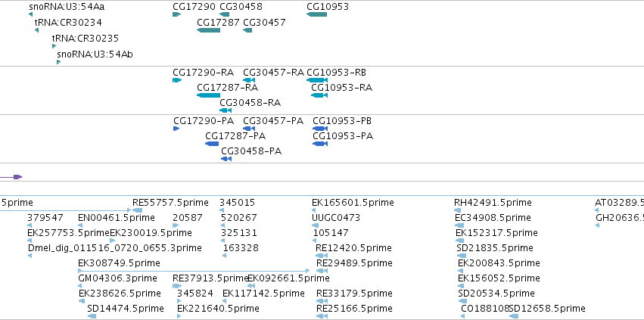The image size is (644, 320).
Task: Click the CG10953-PA protein glyph
Action: [320, 144]
